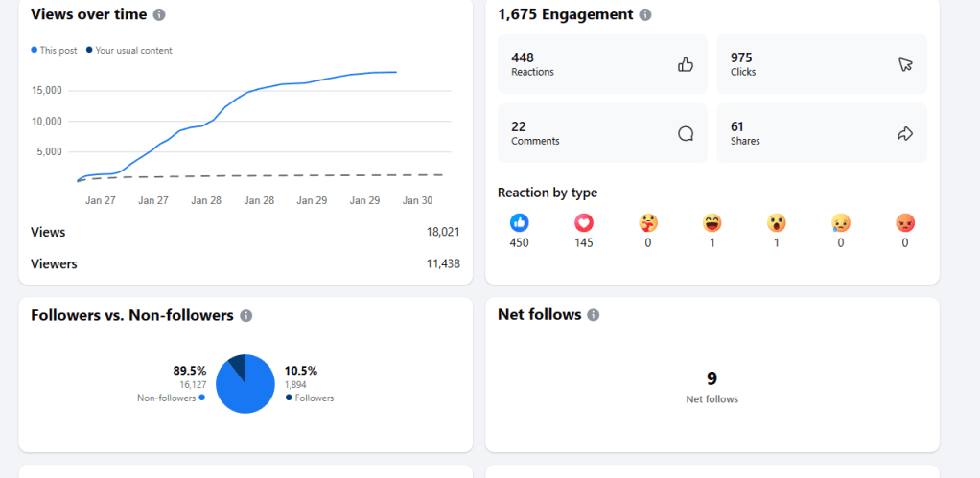
Task: Click the Non-followers legend dot label
Action: click(x=171, y=398)
